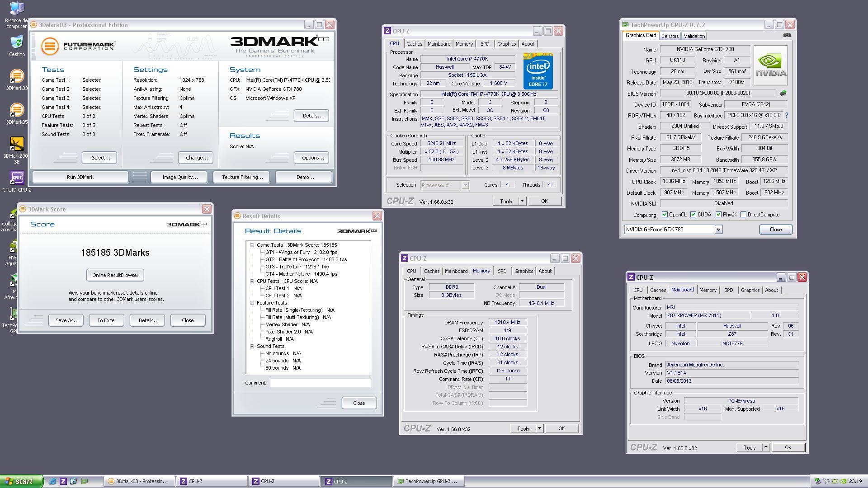The width and height of the screenshot is (868, 488).
Task: Open the Cestino recycle bin icon
Action: point(17,46)
